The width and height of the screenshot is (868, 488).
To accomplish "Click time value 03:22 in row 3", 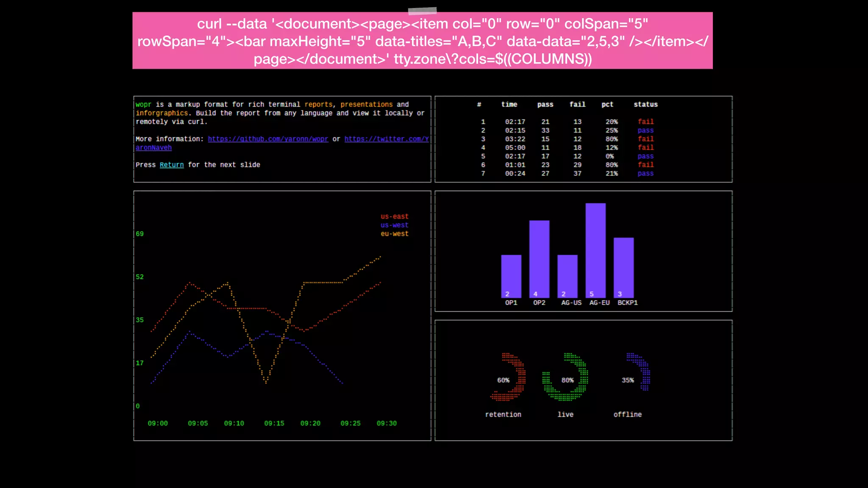I will (x=515, y=139).
